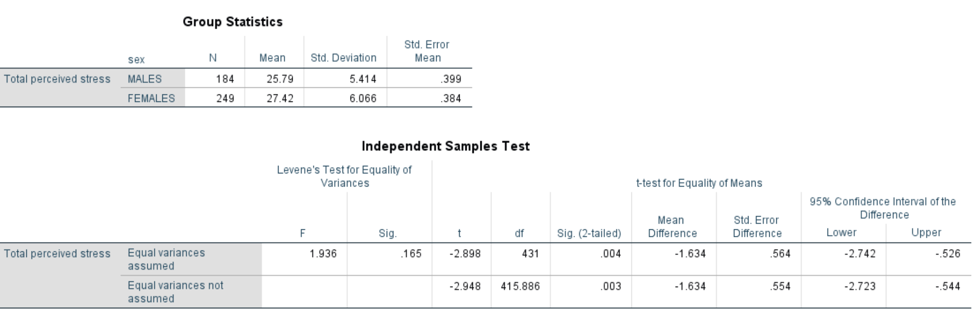Click the females N value 249
The image size is (980, 312).
click(225, 98)
